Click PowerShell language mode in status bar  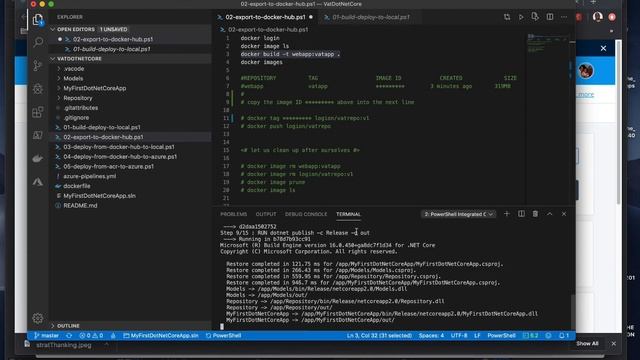click(501, 336)
